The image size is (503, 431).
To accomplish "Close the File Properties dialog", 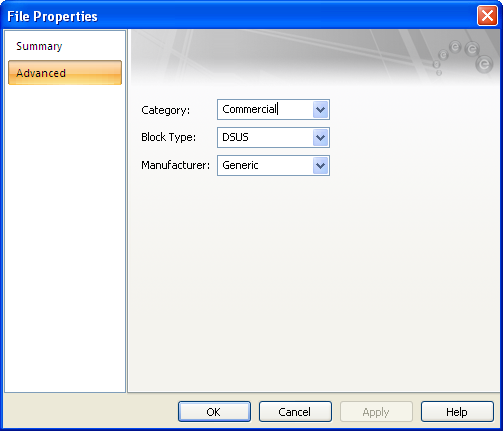I will pos(487,16).
